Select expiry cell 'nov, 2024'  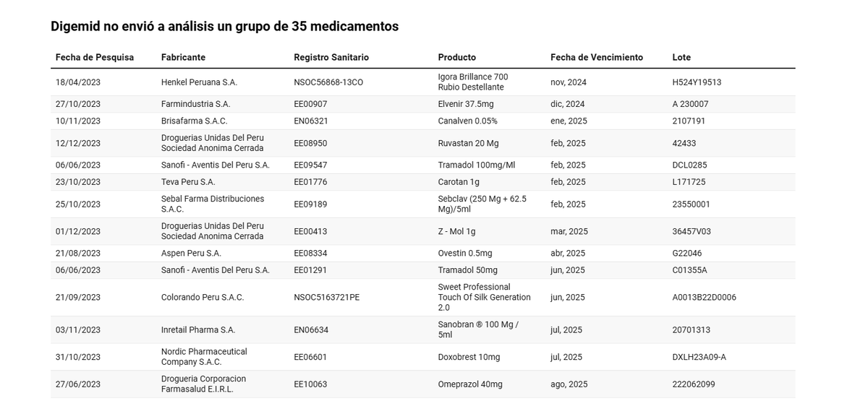point(568,82)
